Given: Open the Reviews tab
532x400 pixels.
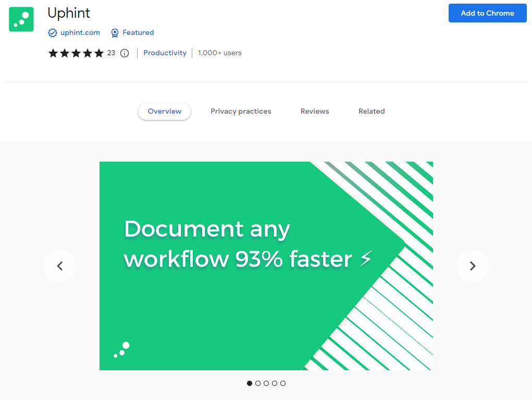Looking at the screenshot, I should coord(315,111).
